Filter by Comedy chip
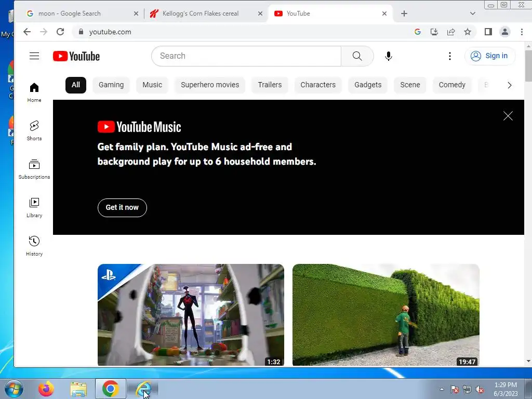This screenshot has height=399, width=532. 452,85
